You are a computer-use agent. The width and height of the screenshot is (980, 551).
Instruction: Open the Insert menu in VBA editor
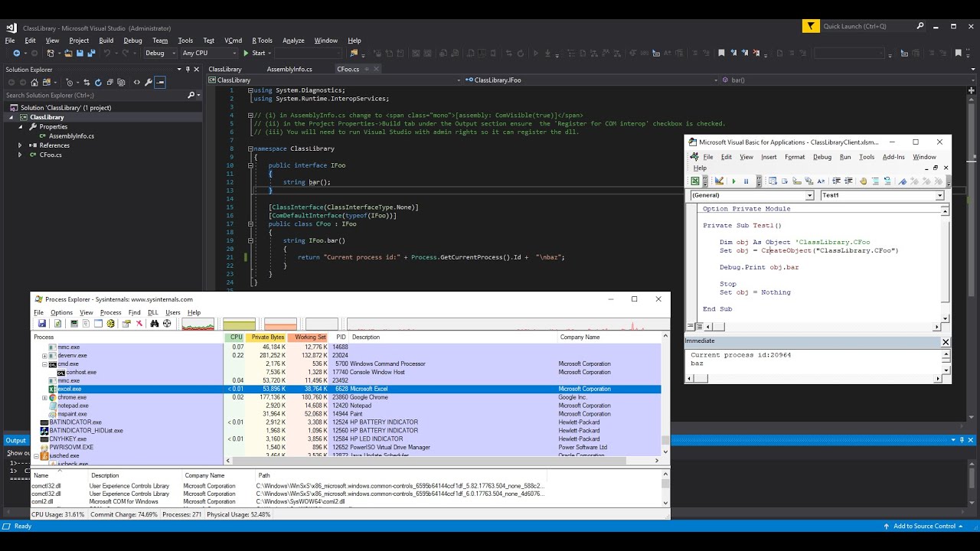pyautogui.click(x=769, y=157)
